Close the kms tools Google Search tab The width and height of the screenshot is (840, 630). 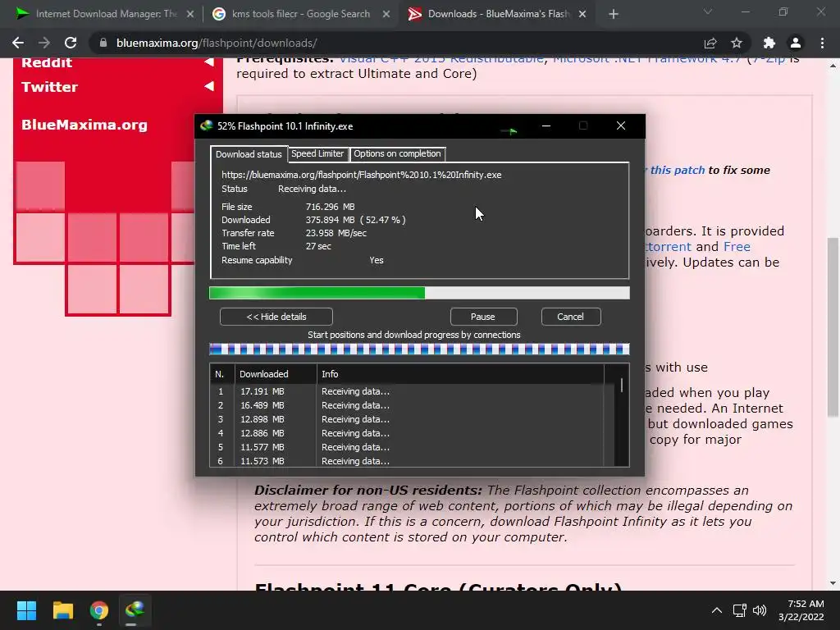386,15
